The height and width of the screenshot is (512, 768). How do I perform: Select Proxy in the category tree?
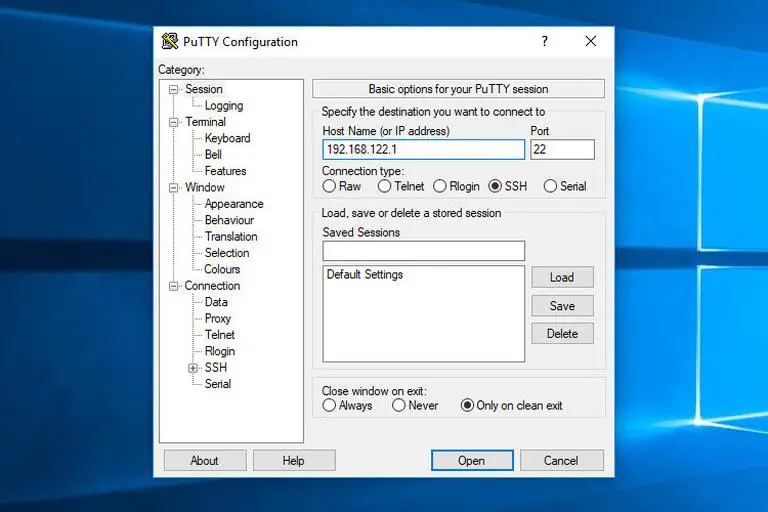point(218,318)
